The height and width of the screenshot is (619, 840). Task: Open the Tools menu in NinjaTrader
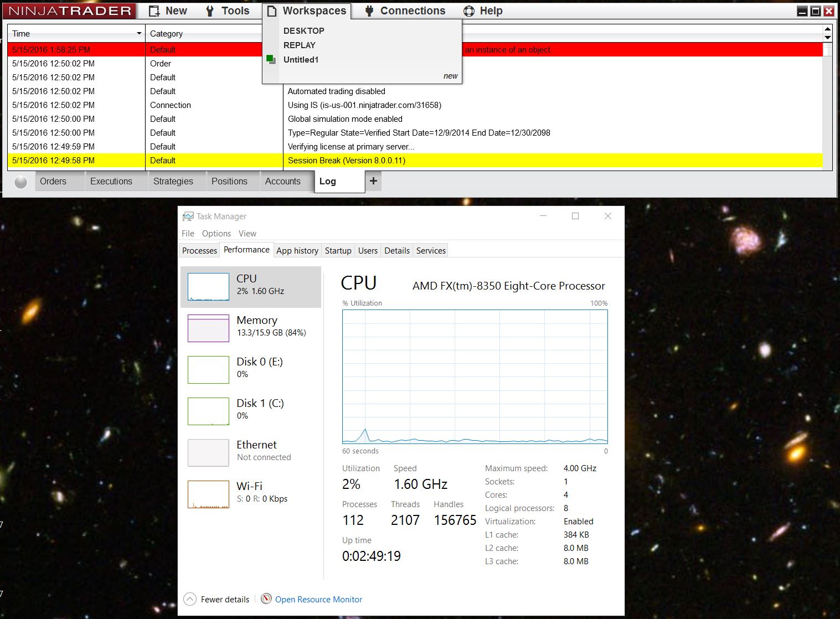[x=228, y=11]
